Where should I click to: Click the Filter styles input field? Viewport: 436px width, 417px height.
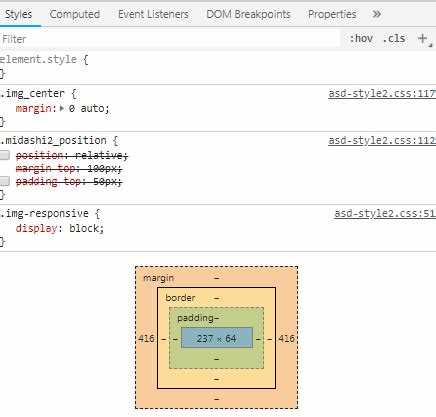coord(170,39)
